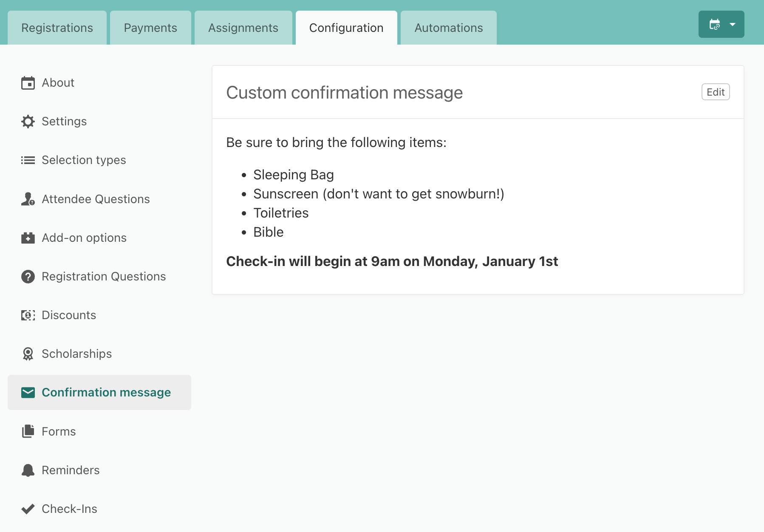Open the About section label
This screenshot has height=532, width=764.
tap(58, 83)
